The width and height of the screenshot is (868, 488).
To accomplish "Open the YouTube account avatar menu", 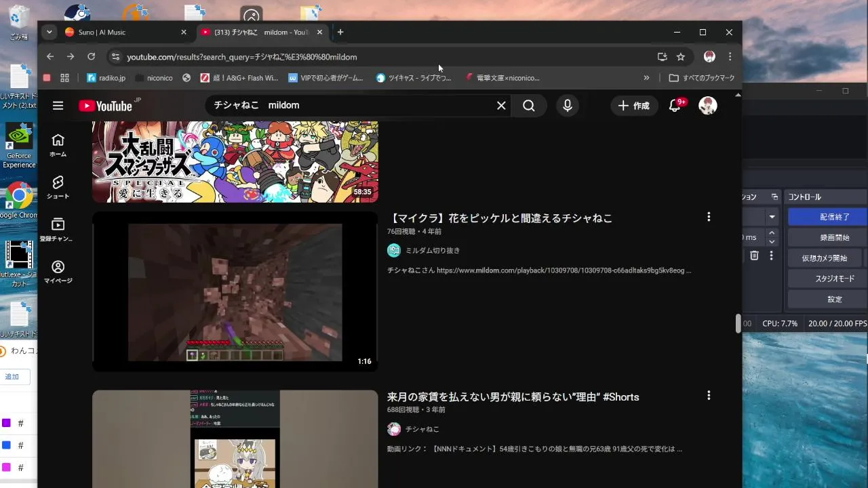I will click(x=708, y=106).
